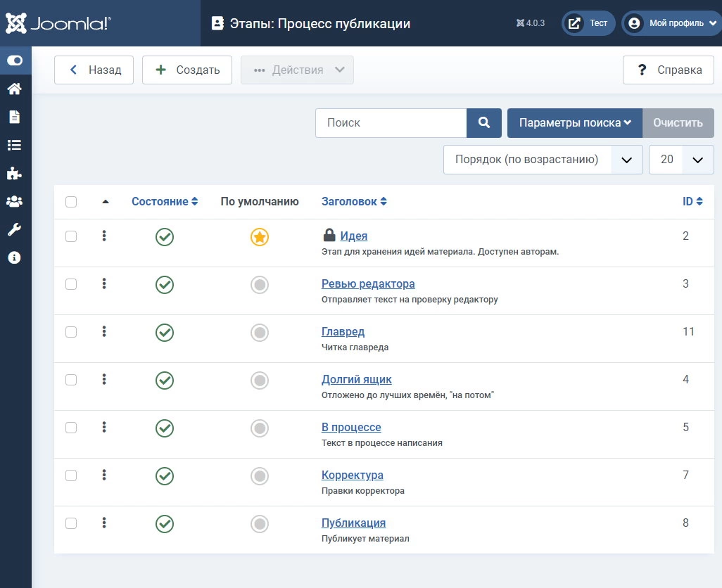The width and height of the screenshot is (722, 588).
Task: Open the Главред stage link
Action: point(343,332)
